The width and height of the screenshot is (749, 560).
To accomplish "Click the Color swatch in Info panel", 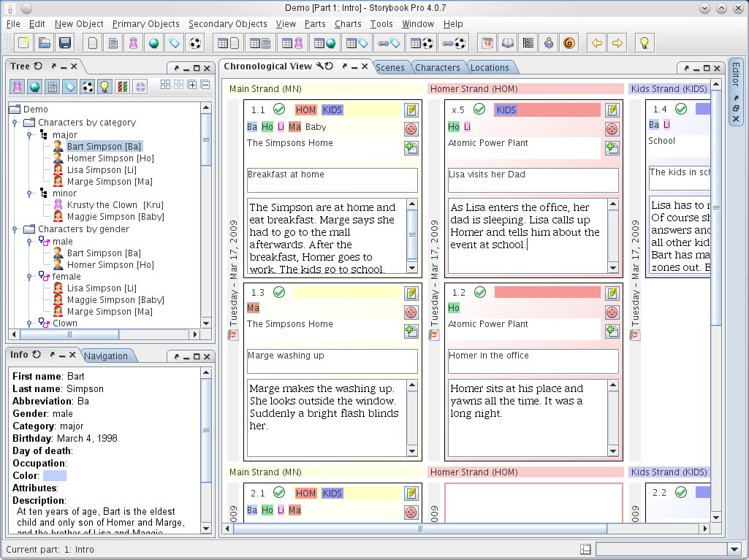I will pos(54,476).
